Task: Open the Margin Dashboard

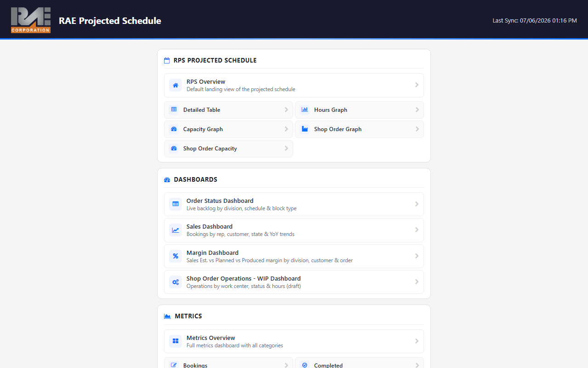Action: (294, 256)
